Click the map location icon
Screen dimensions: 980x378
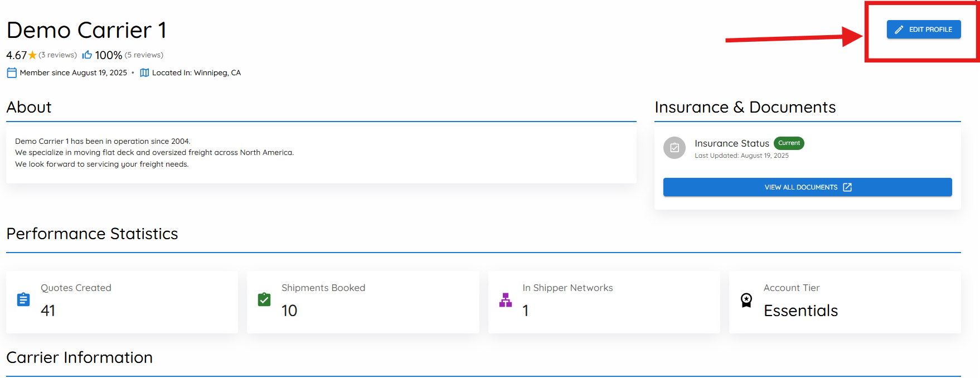click(144, 72)
